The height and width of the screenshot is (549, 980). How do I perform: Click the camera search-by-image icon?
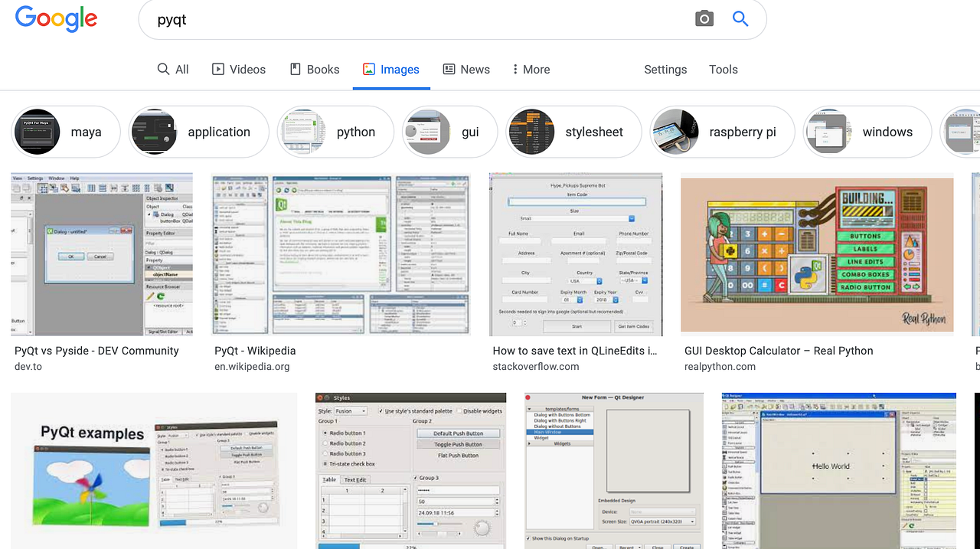pyautogui.click(x=704, y=19)
